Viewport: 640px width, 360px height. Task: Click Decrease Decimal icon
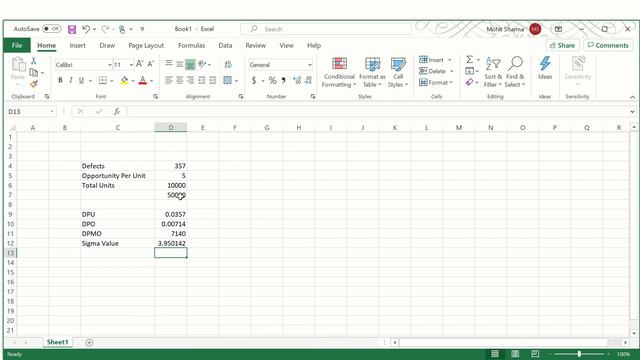pos(309,80)
